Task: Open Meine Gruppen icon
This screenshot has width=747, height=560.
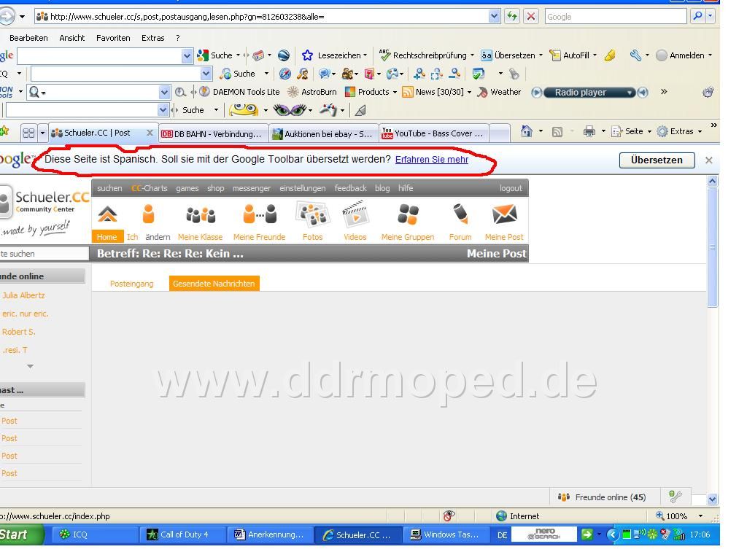Action: click(408, 214)
